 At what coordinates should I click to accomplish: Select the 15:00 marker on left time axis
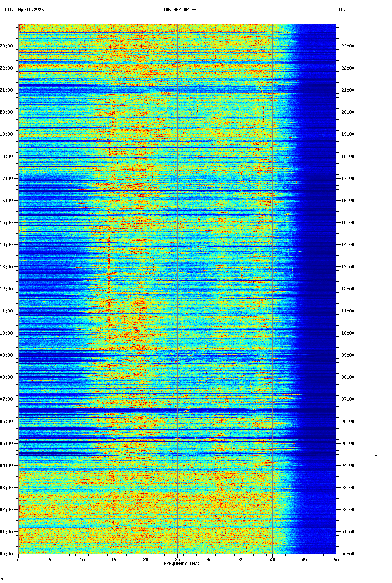tap(7, 223)
